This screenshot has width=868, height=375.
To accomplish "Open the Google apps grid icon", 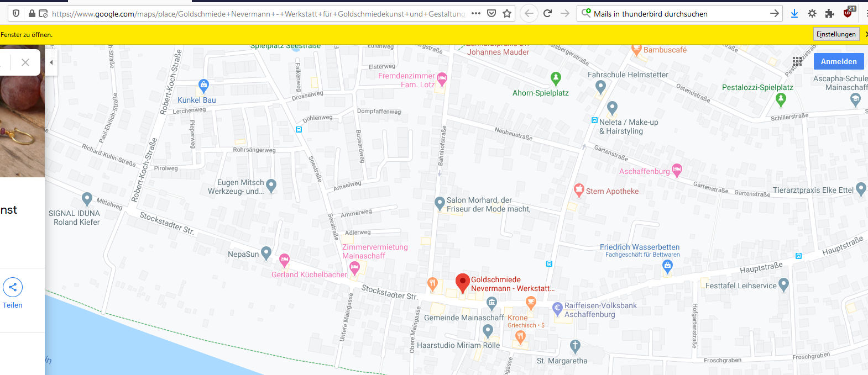I will (x=797, y=61).
